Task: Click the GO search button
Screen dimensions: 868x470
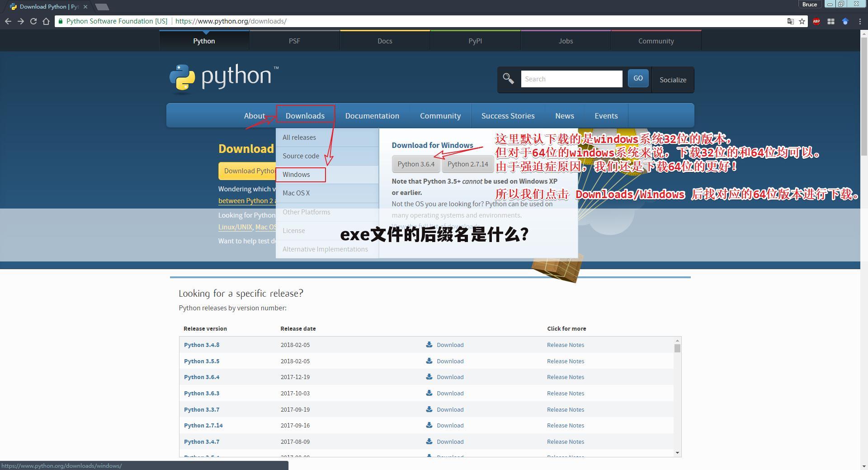Action: coord(638,78)
